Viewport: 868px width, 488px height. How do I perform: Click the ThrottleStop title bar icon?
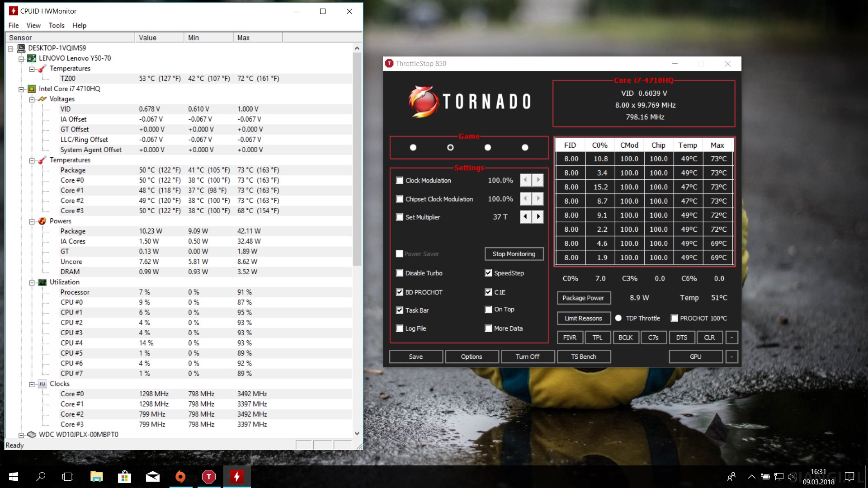pyautogui.click(x=389, y=64)
